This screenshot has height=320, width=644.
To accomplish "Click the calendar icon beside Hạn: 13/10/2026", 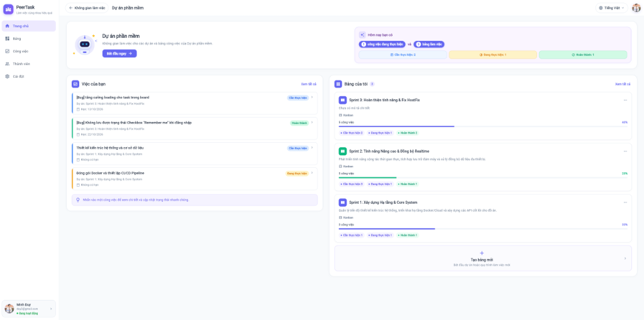I will [x=78, y=109].
